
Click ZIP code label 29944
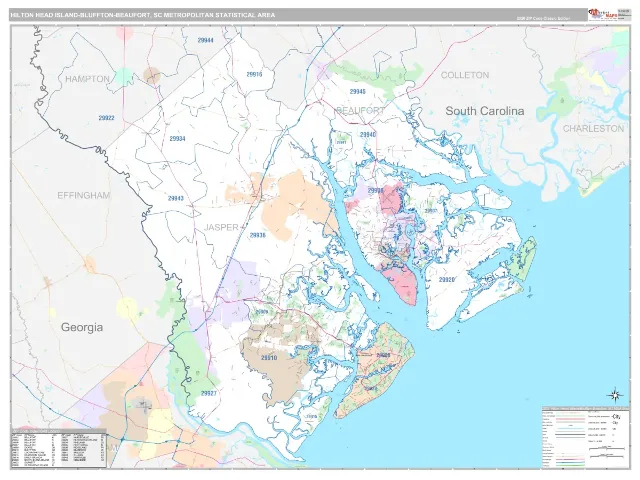tap(205, 40)
